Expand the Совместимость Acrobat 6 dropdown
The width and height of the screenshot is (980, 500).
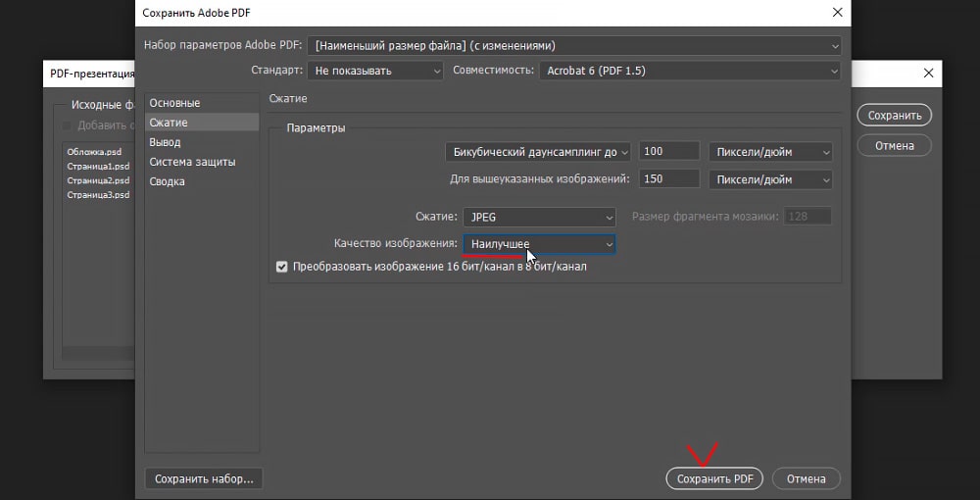689,71
